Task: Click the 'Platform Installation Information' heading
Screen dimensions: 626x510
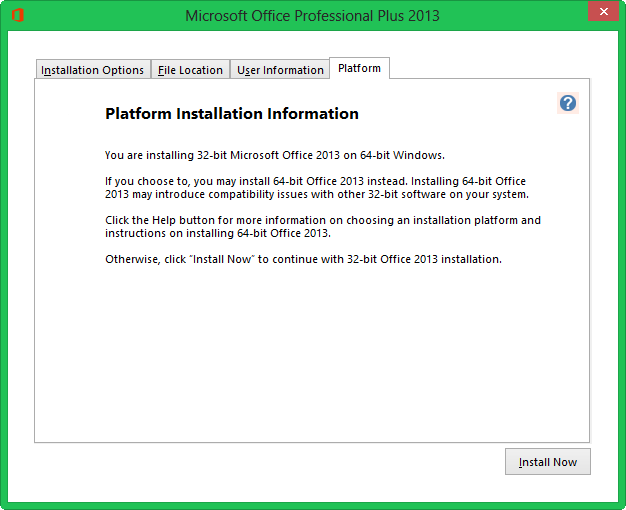Action: pyautogui.click(x=232, y=114)
